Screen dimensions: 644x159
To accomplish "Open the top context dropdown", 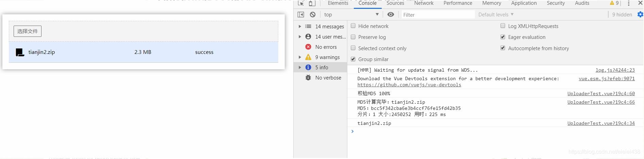I will coord(351,14).
